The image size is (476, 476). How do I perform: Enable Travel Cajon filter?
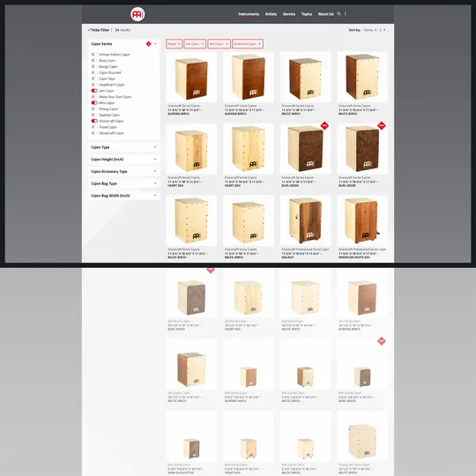click(94, 127)
